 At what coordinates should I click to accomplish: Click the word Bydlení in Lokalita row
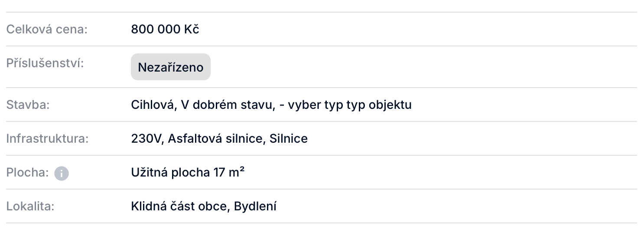point(255,206)
